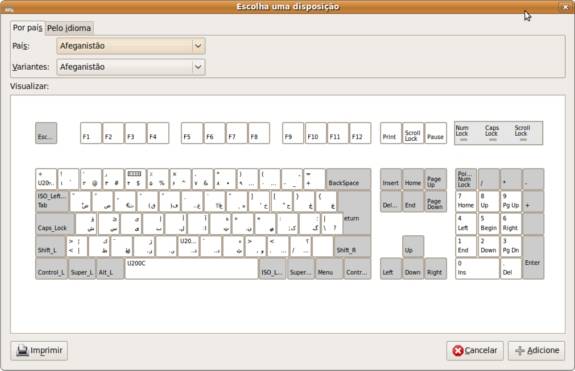Image resolution: width=575 pixels, height=371 pixels.
Task: Click the Num Lock indicator light
Action: coord(464,140)
